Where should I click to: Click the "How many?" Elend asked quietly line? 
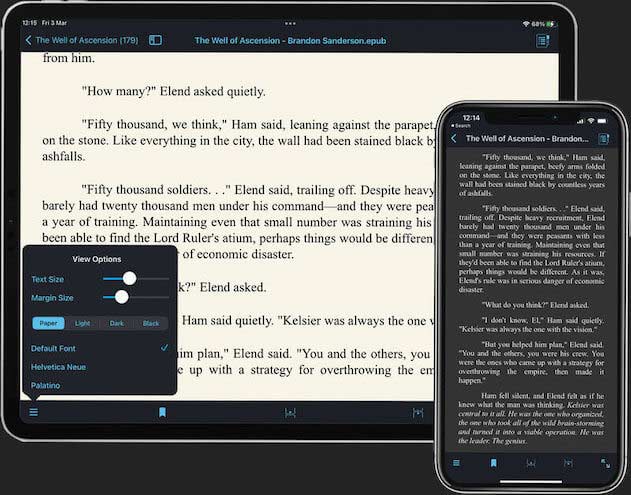[x=173, y=91]
